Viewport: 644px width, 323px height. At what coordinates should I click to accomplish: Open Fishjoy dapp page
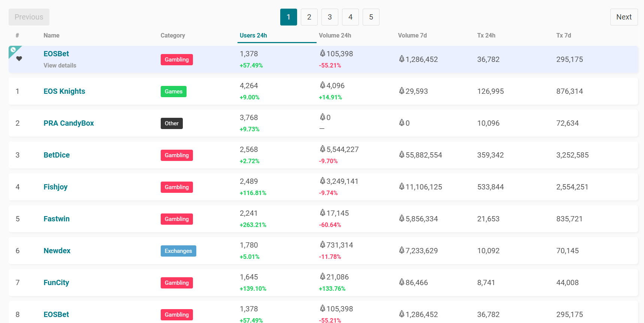click(55, 187)
